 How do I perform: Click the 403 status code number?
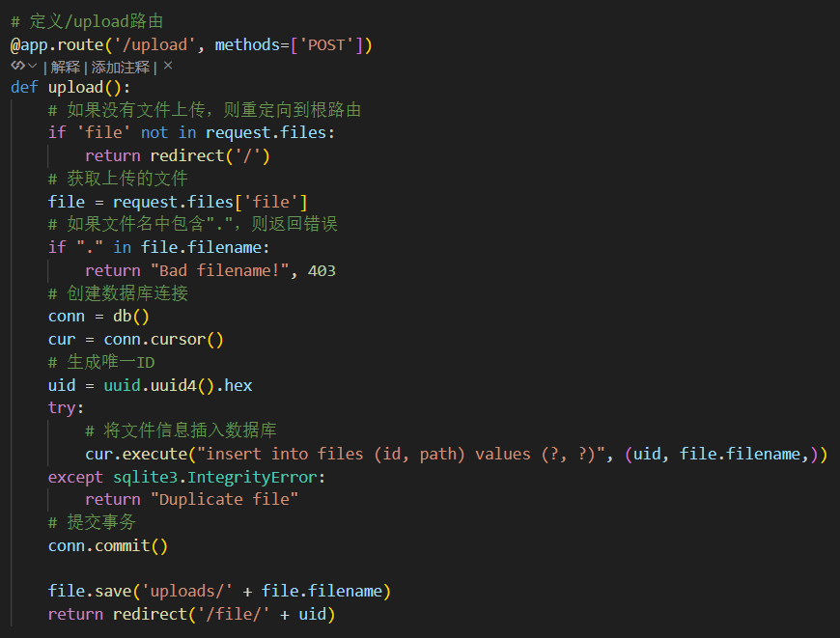tap(322, 270)
